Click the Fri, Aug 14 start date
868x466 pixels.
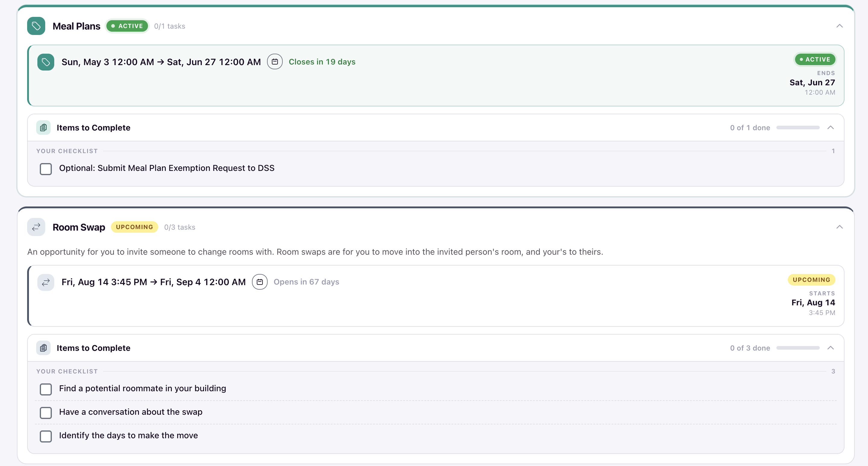point(813,303)
